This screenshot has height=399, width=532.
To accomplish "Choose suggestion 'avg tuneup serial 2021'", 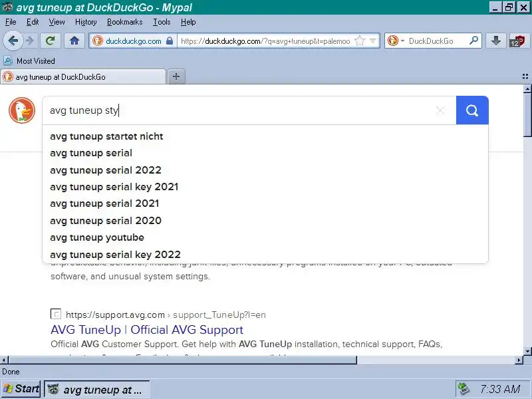I will tap(265, 203).
